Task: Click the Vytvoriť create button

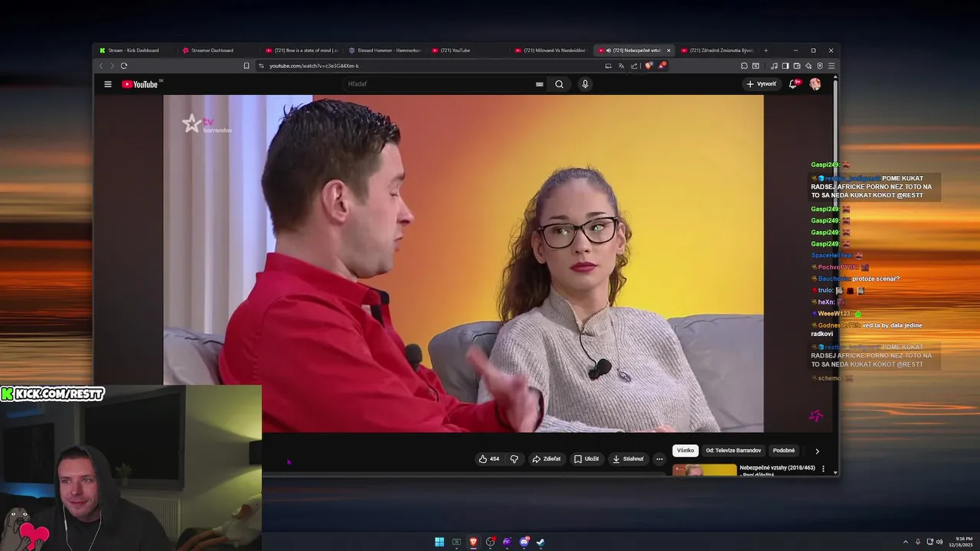Action: 761,84
